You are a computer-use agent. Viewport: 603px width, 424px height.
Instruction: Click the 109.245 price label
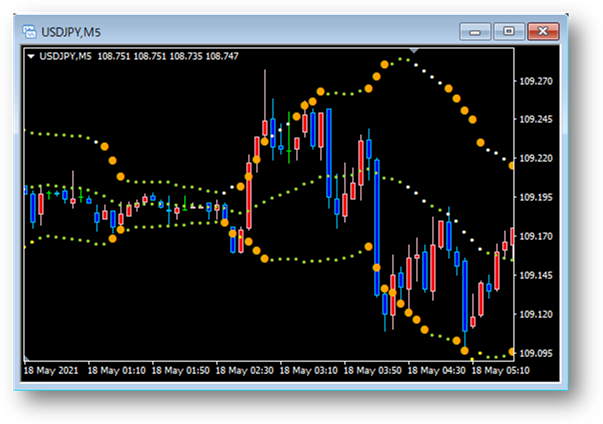click(x=536, y=120)
